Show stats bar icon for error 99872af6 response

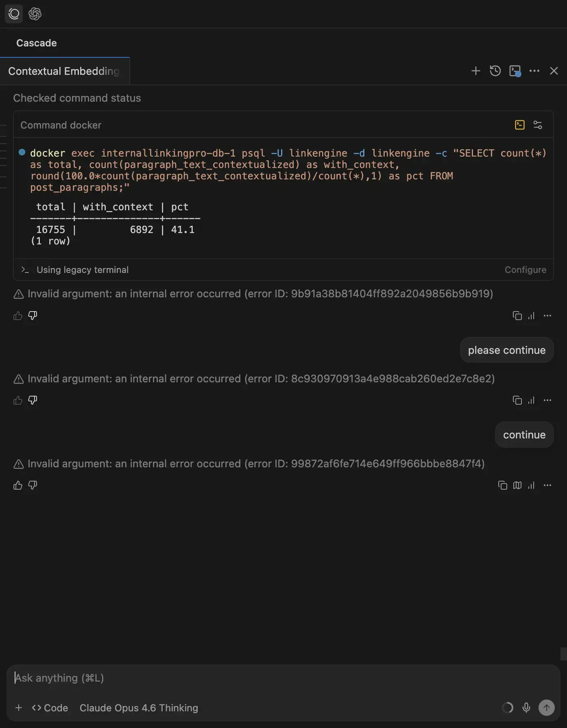pyautogui.click(x=531, y=485)
